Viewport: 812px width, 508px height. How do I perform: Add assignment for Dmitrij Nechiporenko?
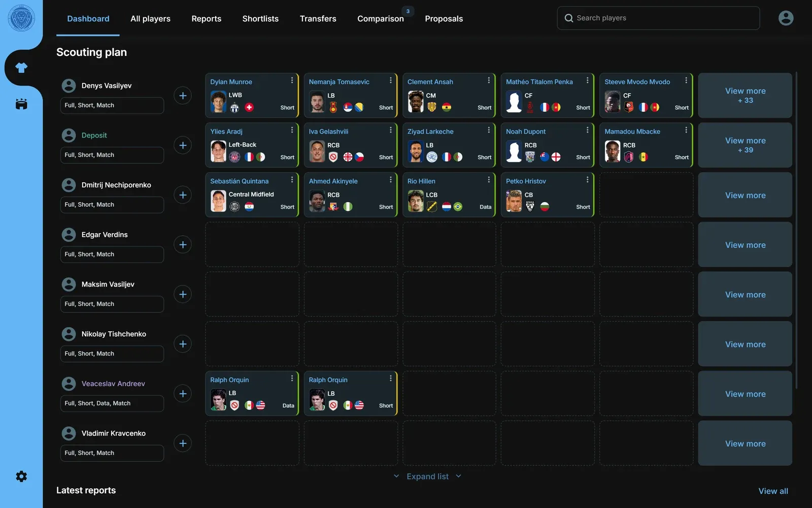click(x=183, y=195)
